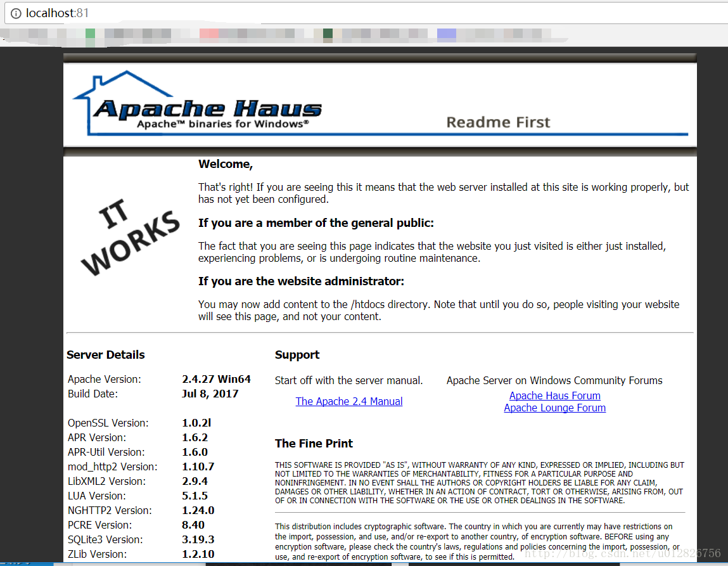Click the Readme First heading
Screen dimensions: 728x566
[498, 122]
